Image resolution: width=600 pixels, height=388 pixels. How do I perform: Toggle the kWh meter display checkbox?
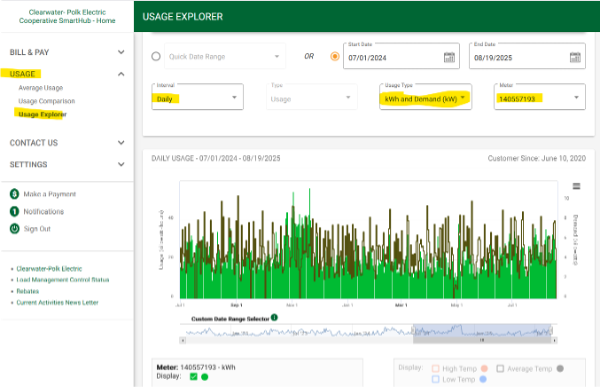[194, 377]
